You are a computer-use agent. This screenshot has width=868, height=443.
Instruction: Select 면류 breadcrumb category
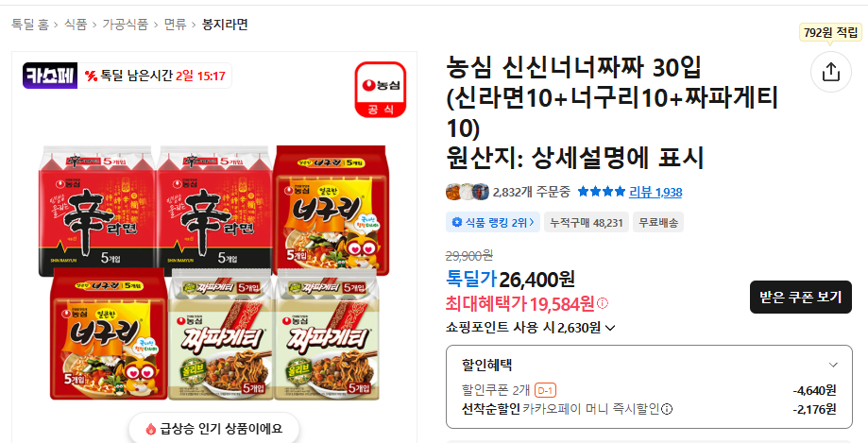(176, 25)
